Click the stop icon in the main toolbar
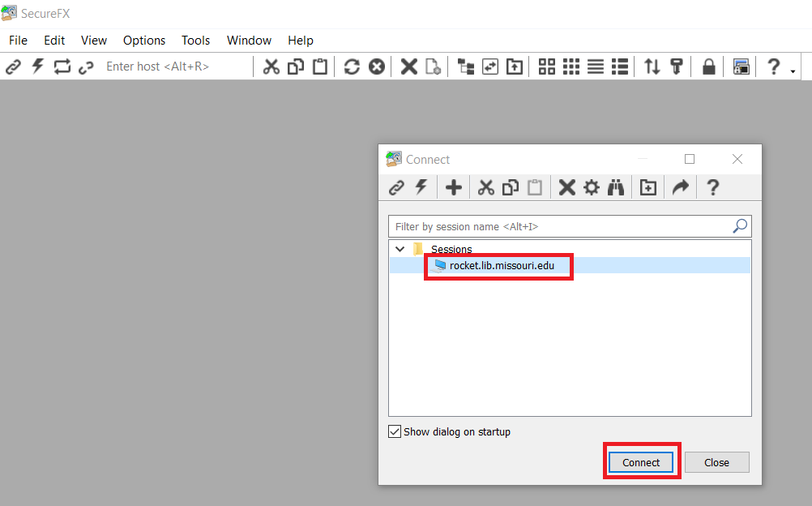Image resolution: width=812 pixels, height=506 pixels. [377, 66]
